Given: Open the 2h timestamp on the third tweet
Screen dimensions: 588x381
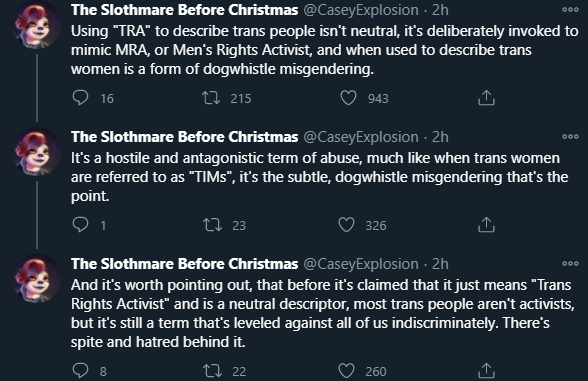Looking at the screenshot, I should [x=440, y=264].
